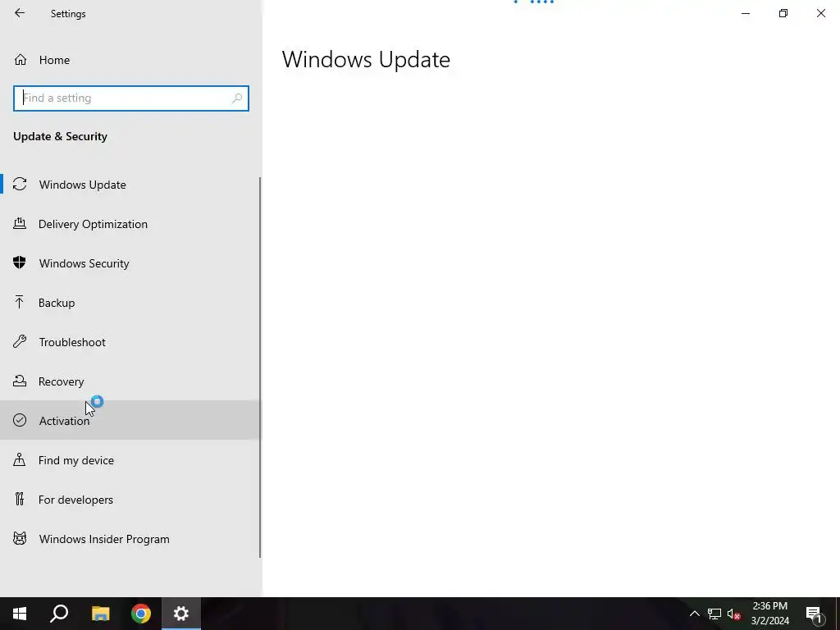The image size is (840, 630).
Task: Click the Settings gear taskbar icon
Action: click(x=181, y=614)
